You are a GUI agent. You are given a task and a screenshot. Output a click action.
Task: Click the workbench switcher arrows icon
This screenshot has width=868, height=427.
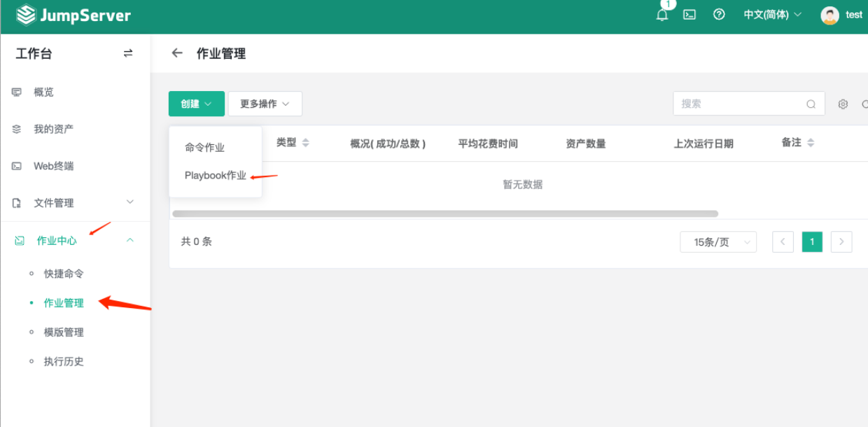[128, 52]
